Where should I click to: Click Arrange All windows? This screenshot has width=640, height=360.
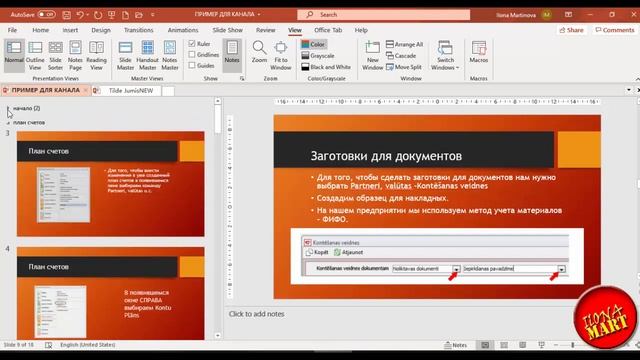(404, 44)
